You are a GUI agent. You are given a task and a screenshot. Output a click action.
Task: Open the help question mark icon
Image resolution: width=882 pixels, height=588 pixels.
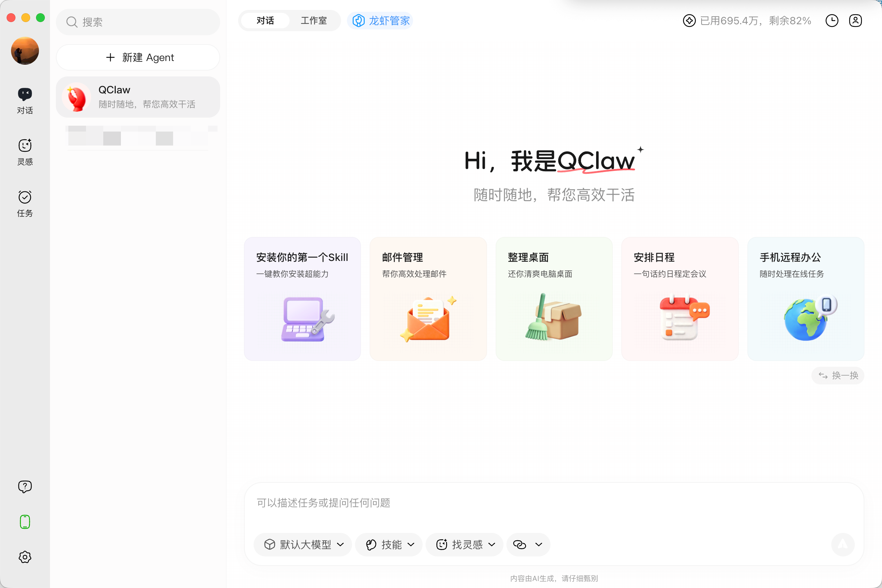pyautogui.click(x=25, y=486)
